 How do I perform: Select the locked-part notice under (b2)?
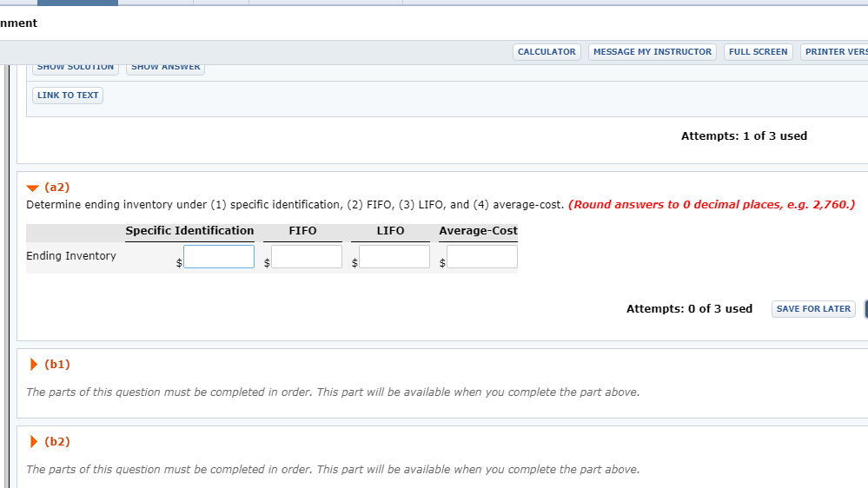[333, 469]
